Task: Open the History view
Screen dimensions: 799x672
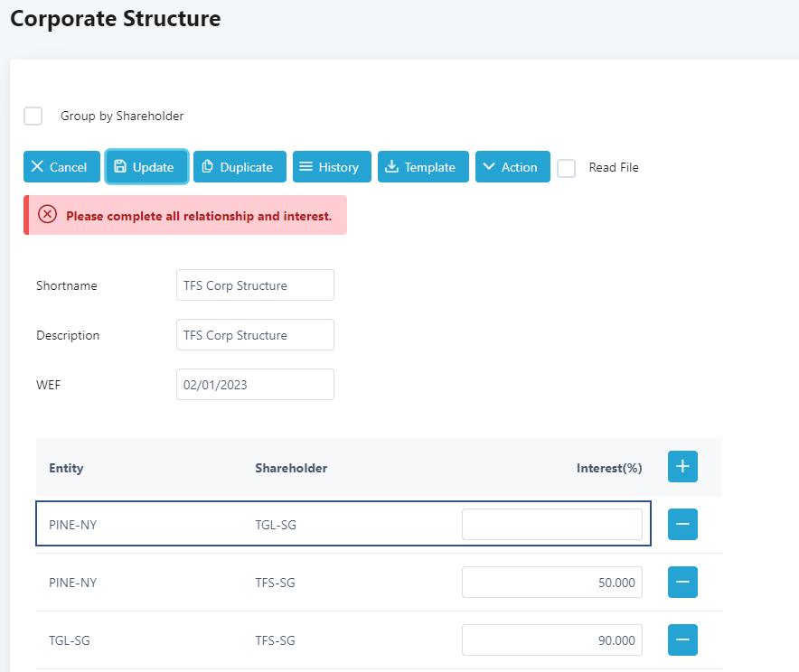Action: (332, 167)
